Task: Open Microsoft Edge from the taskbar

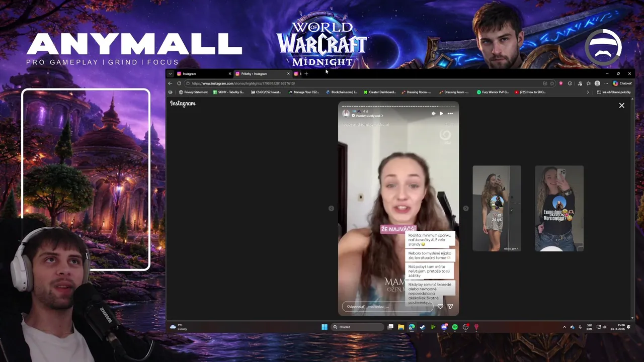Action: point(412,327)
